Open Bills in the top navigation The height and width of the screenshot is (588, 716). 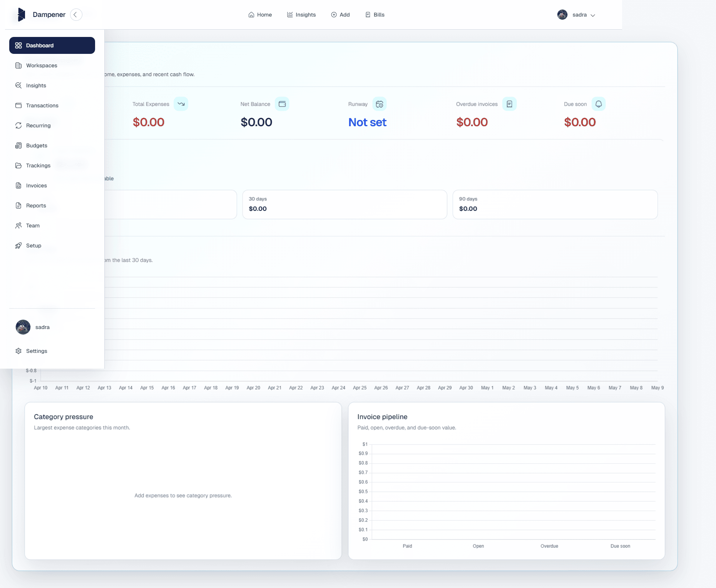pyautogui.click(x=375, y=15)
